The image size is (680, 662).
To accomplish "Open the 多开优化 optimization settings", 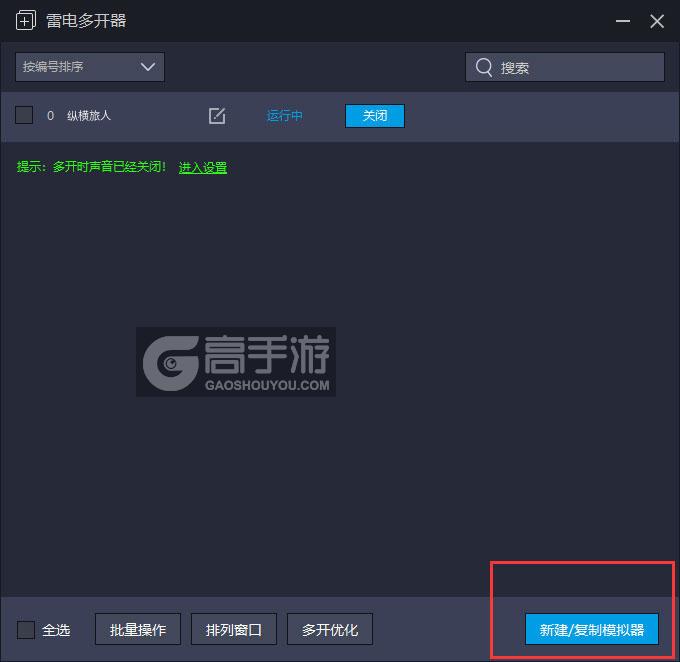I will click(x=330, y=629).
